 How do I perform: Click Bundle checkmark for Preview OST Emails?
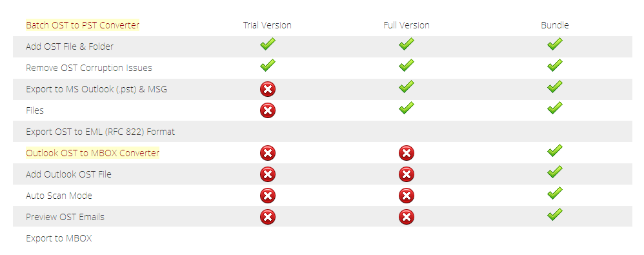click(x=554, y=215)
